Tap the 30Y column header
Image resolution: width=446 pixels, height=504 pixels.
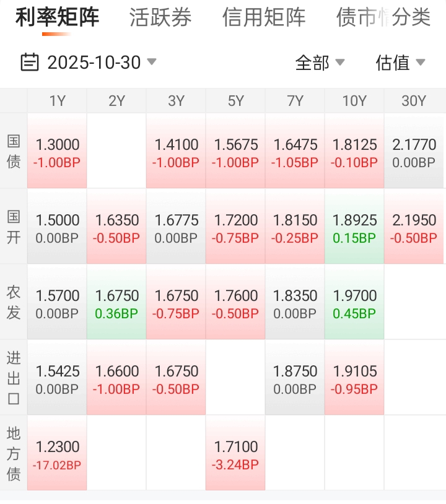coord(414,101)
